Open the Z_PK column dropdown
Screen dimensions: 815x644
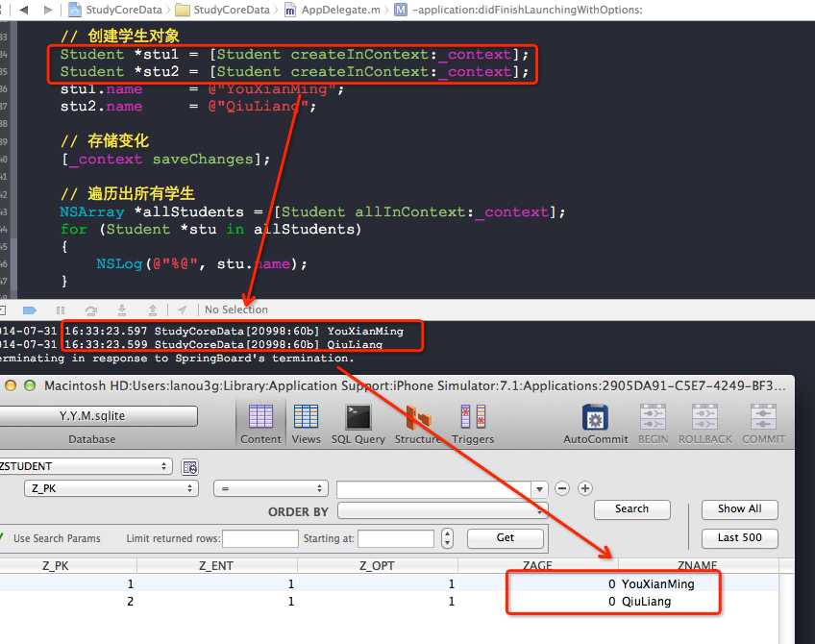[111, 488]
